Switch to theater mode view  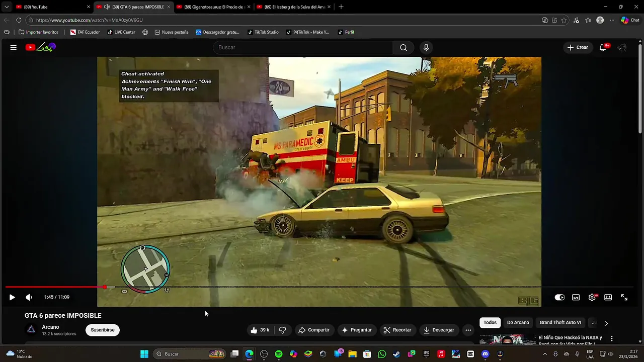[x=608, y=297]
